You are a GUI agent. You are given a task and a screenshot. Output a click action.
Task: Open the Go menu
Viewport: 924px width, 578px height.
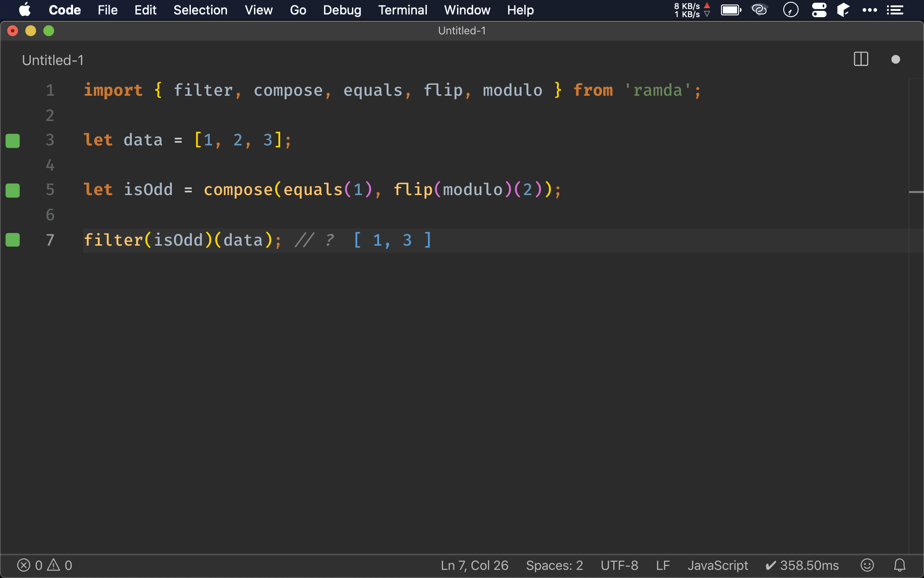298,10
